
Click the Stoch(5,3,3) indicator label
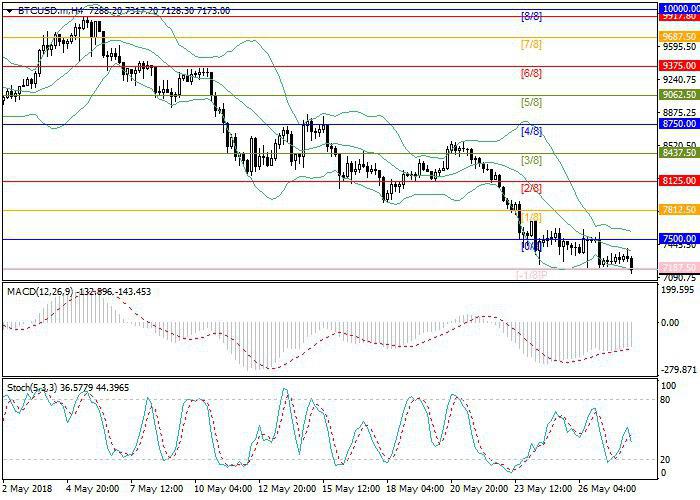coord(32,388)
